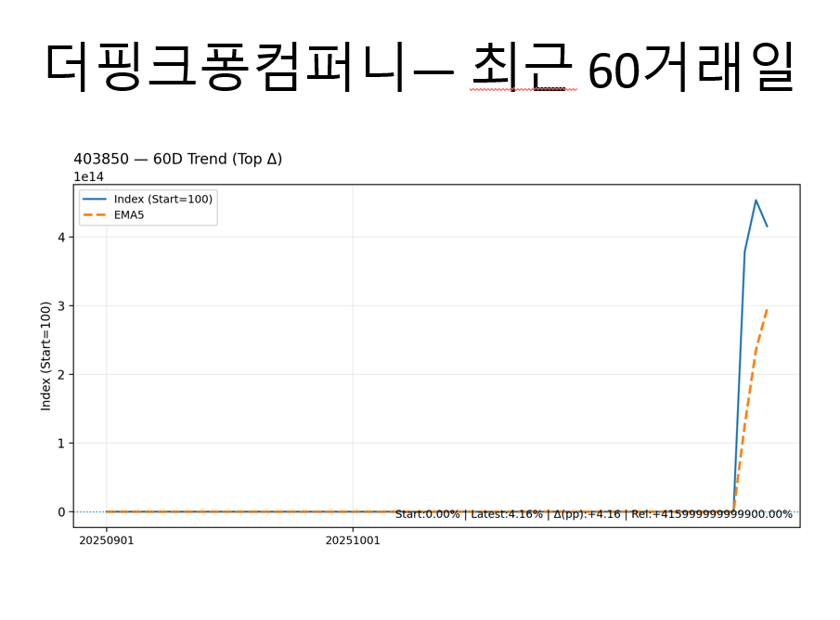Select the EMA5 legend entry
The height and width of the screenshot is (620, 840).
pyautogui.click(x=113, y=215)
